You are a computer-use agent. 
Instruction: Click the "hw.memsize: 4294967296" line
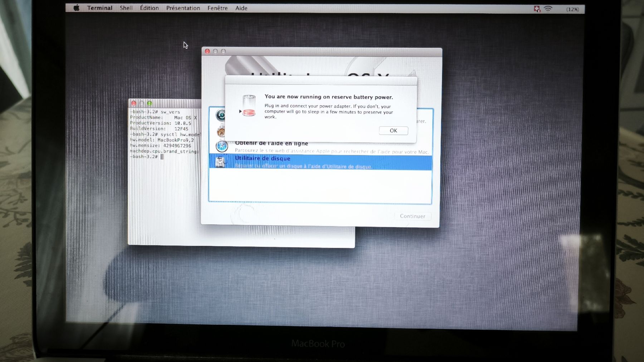(160, 146)
